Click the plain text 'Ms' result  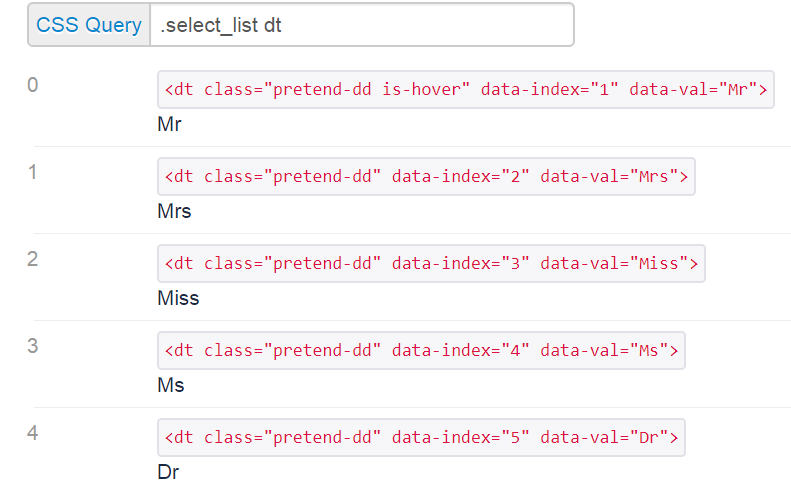coord(171,385)
